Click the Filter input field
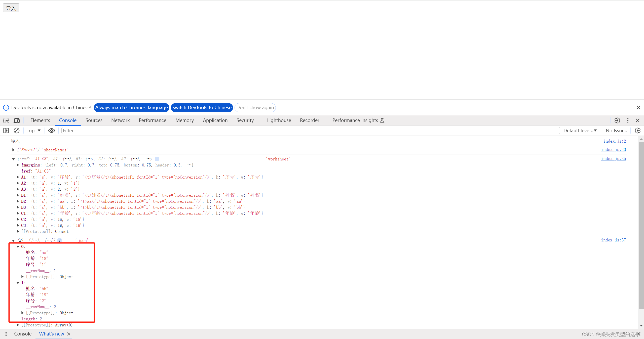Image resolution: width=644 pixels, height=339 pixels. (311, 130)
